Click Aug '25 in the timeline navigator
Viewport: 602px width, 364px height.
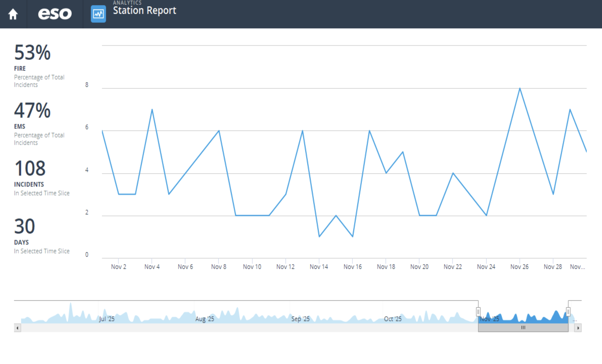(204, 319)
